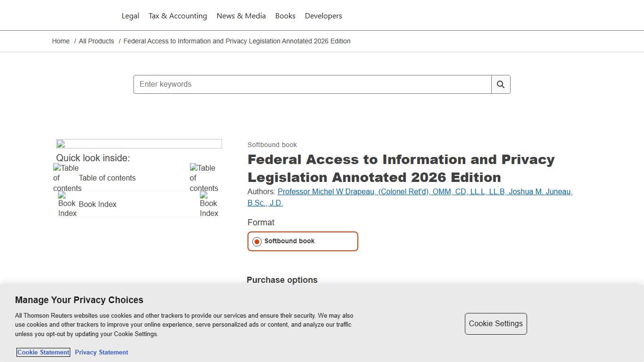Open the Developers menu
Viewport: 644px width, 362px height.
(323, 16)
